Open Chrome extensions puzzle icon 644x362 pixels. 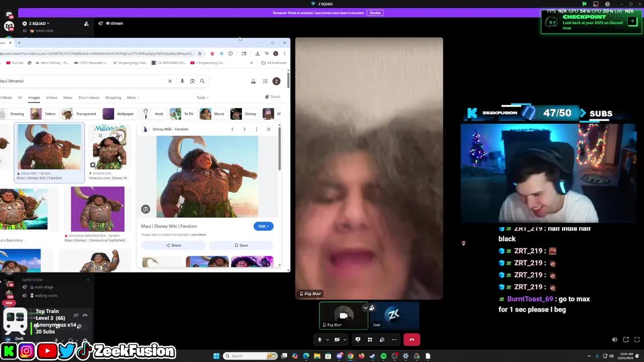click(230, 53)
